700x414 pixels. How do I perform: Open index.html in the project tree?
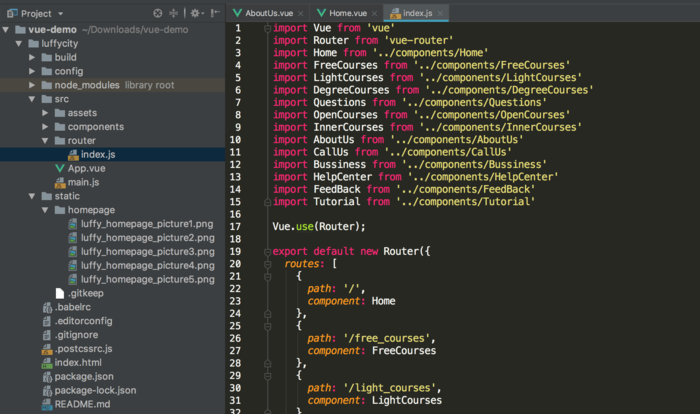point(78,362)
